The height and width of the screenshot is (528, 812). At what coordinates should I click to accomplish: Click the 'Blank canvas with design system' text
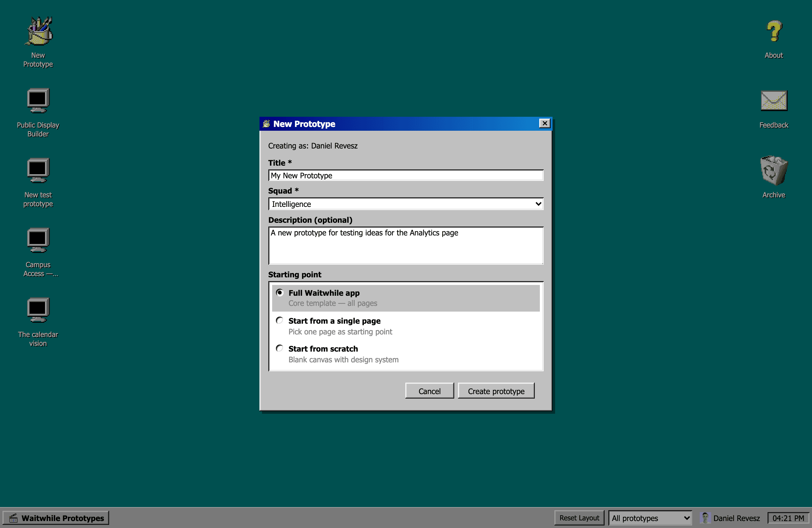pos(343,360)
